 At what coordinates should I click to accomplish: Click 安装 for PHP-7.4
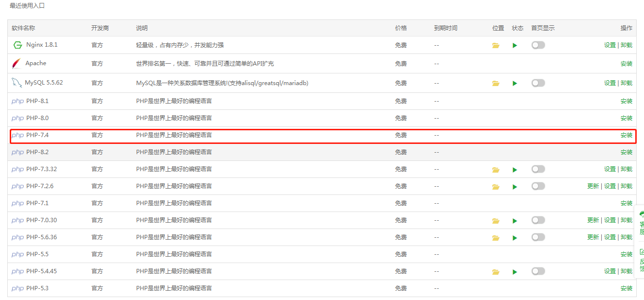[x=627, y=135]
